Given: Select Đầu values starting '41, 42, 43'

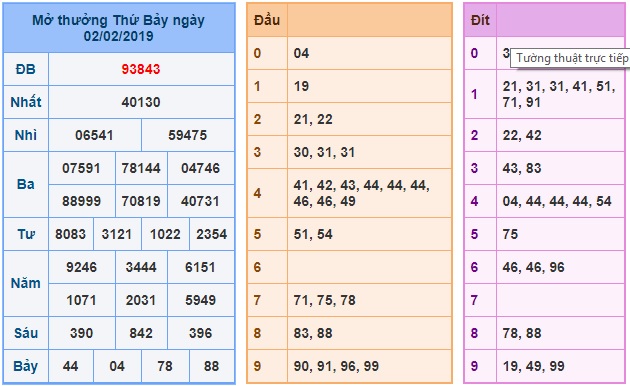Looking at the screenshot, I should point(362,193).
